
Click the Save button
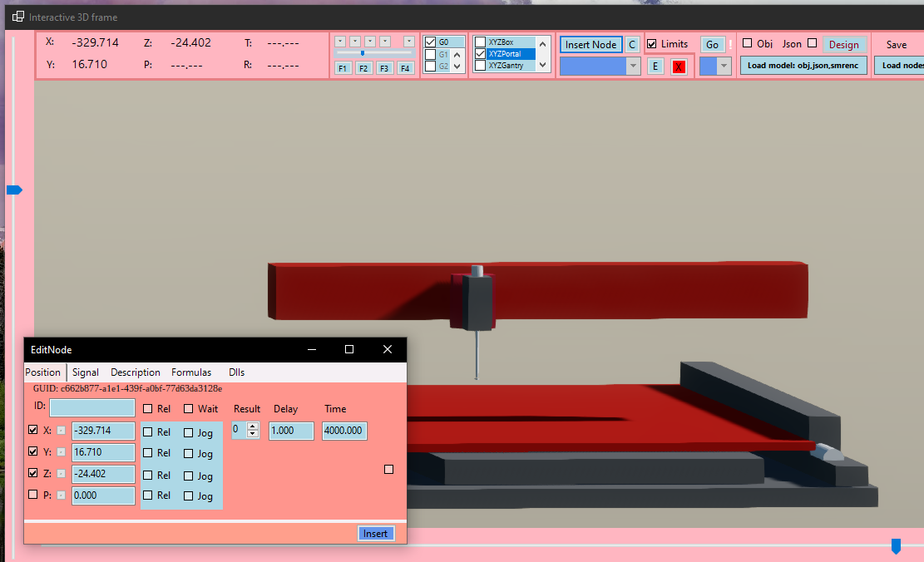click(x=897, y=45)
